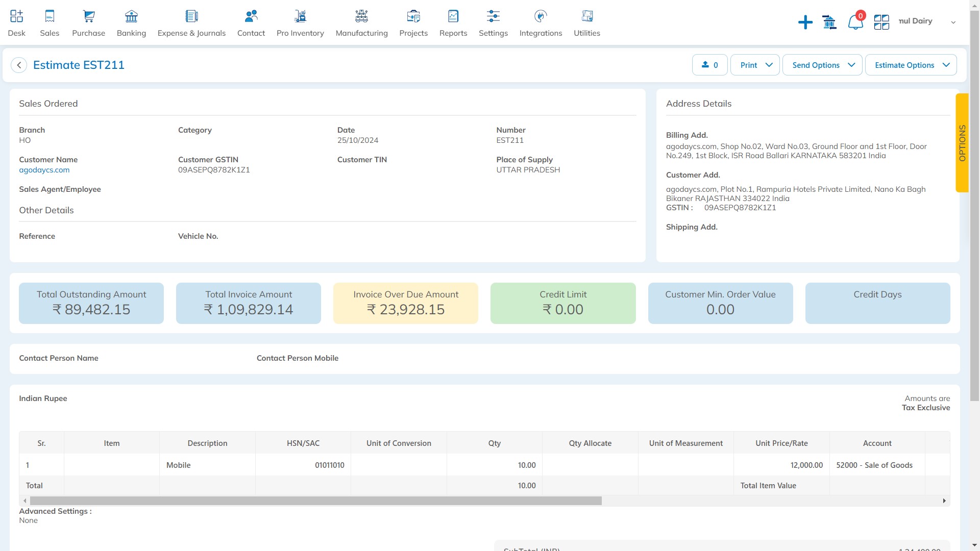Click the Unit Price/Rate column header
980x551 pixels.
(x=781, y=443)
